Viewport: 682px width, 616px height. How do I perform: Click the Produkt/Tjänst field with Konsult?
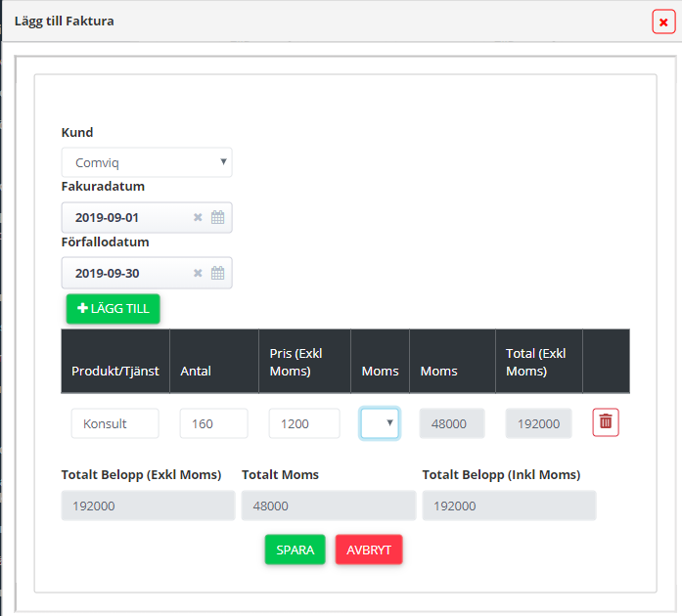114,423
